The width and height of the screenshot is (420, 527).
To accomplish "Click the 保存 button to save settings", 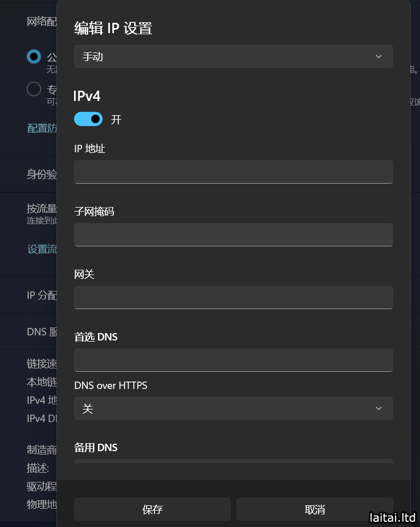I will pyautogui.click(x=152, y=509).
